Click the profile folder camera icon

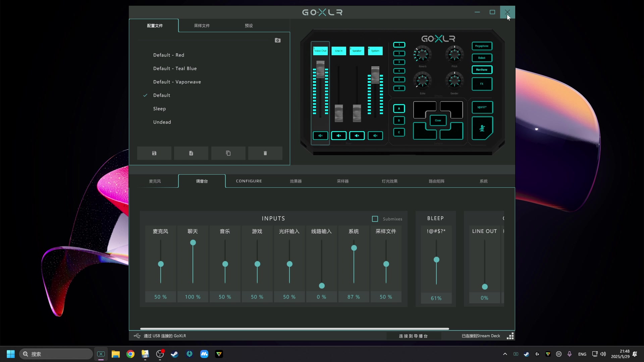278,40
